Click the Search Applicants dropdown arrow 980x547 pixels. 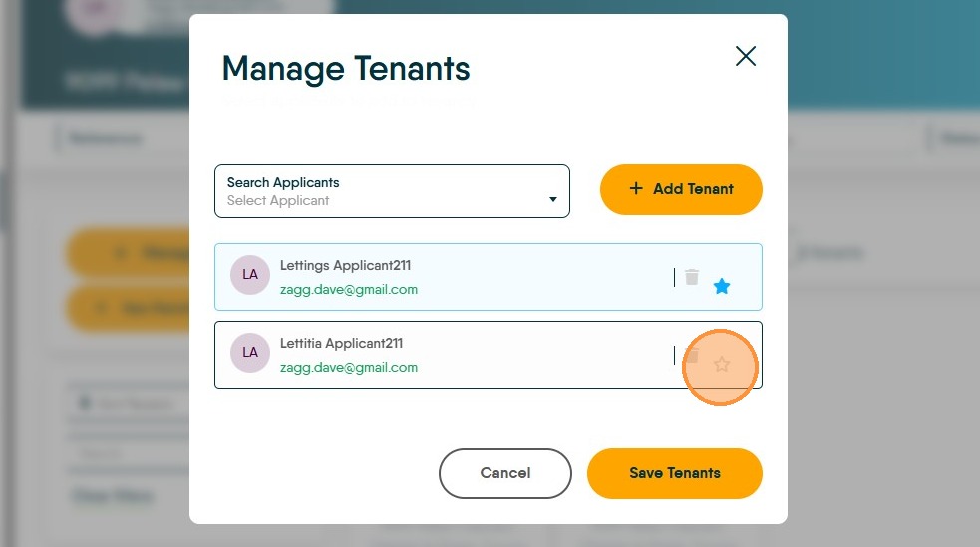(x=553, y=200)
